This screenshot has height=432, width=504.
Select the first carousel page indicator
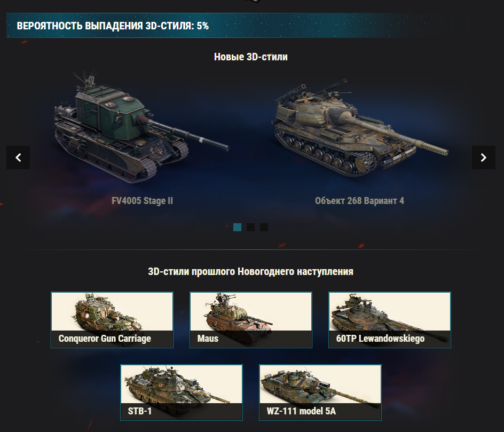tap(237, 227)
